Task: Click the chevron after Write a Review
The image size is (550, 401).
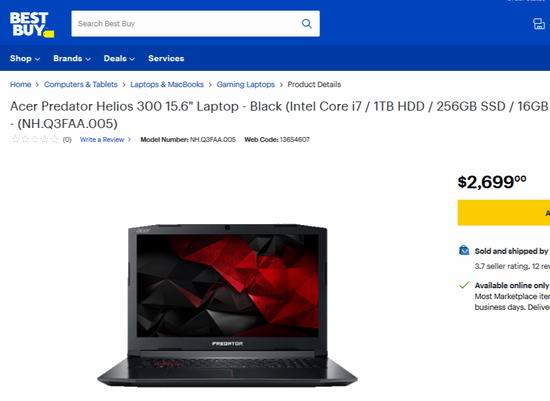Action: point(129,140)
